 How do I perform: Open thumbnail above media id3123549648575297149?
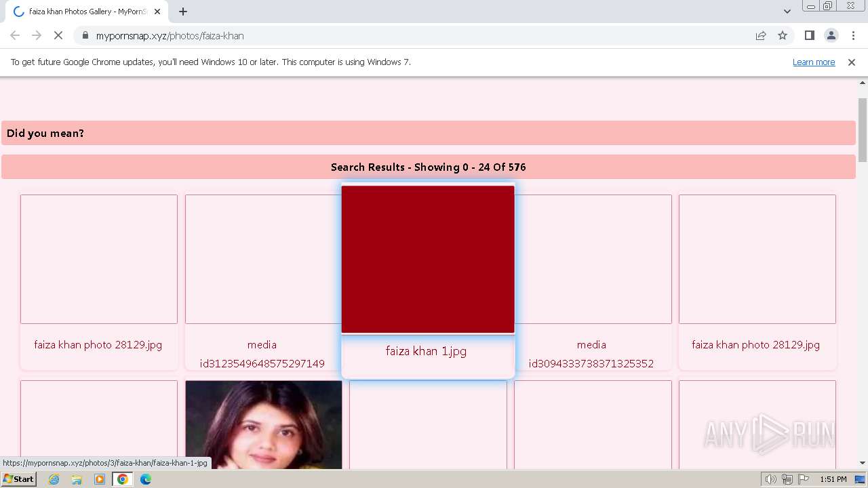coord(263,259)
